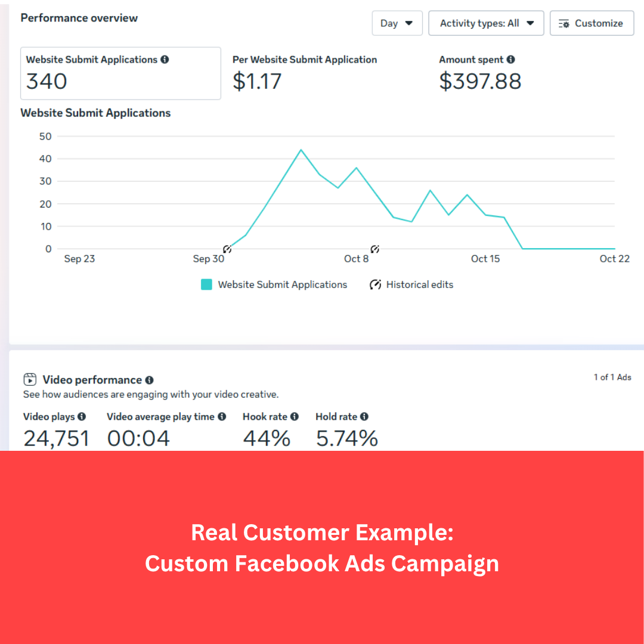Click the info icon next to Hold rate

coord(364,416)
